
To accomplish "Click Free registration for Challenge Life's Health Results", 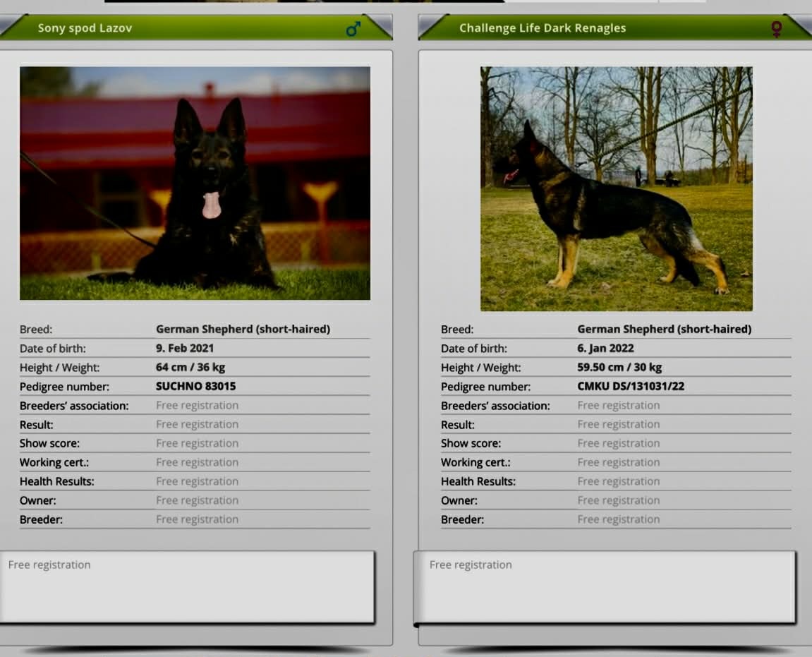I will coord(618,481).
